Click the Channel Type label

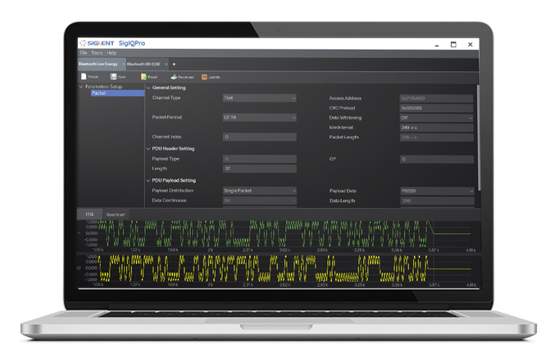point(166,98)
